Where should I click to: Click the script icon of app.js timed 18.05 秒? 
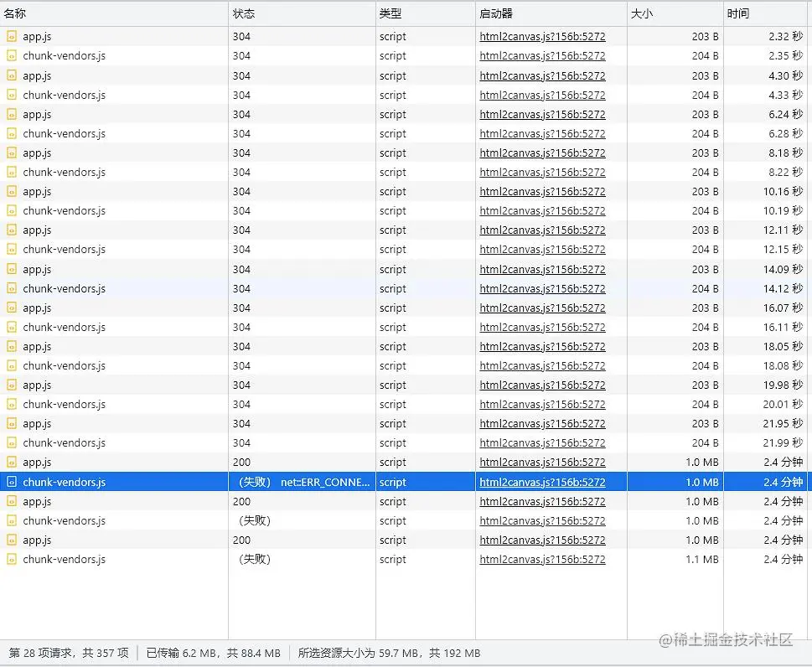[12, 346]
